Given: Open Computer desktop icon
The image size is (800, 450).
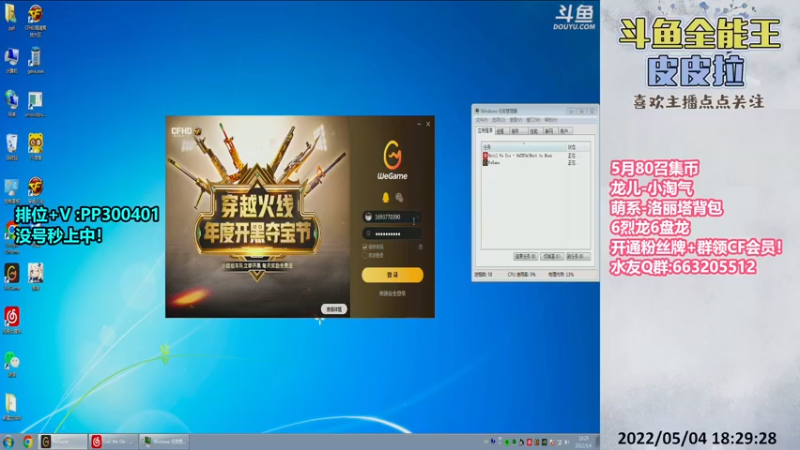Looking at the screenshot, I should (x=12, y=61).
